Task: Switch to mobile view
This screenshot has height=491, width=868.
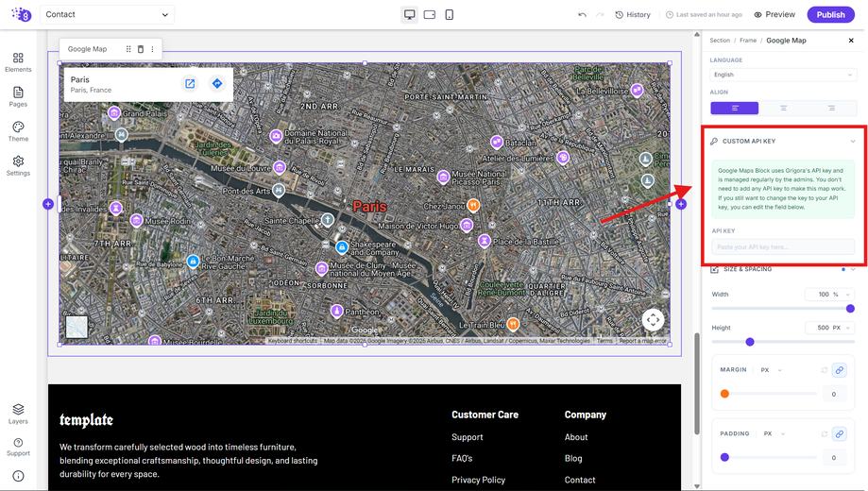Action: point(450,14)
